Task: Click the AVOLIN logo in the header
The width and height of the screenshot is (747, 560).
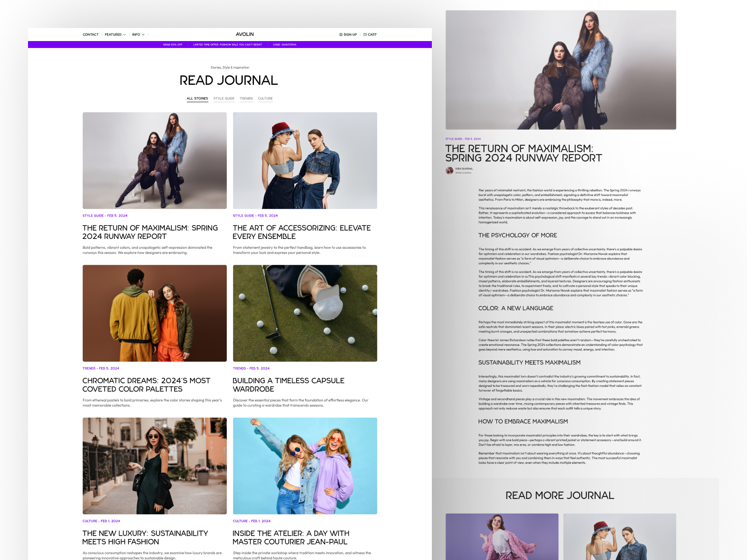Action: coord(245,34)
